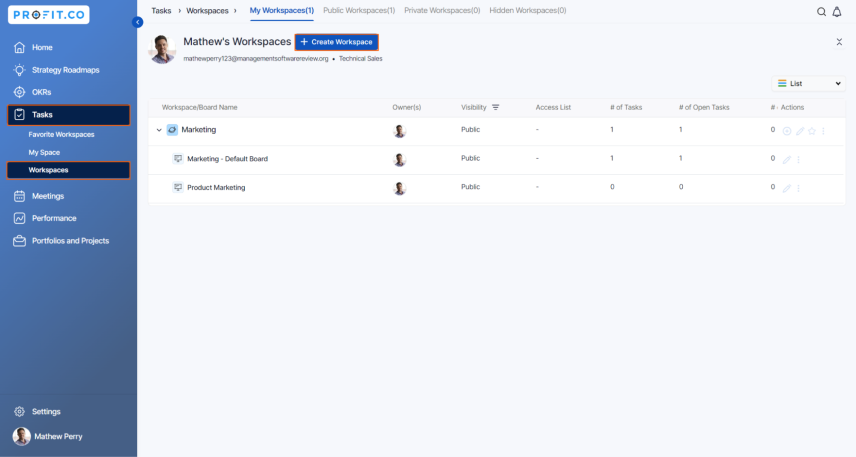The height and width of the screenshot is (457, 856).
Task: Click the search magnifier icon
Action: coord(821,11)
